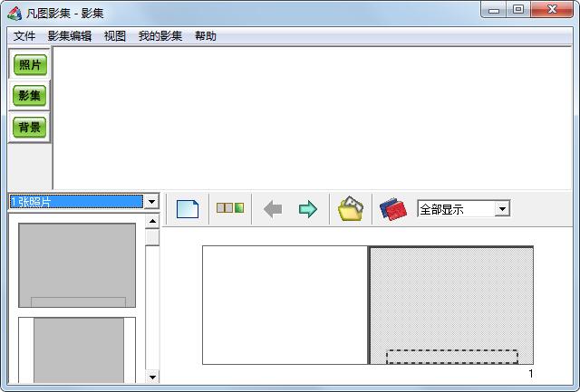This screenshot has height=392, width=580.
Task: Click the red and blue album books icon
Action: tap(392, 209)
